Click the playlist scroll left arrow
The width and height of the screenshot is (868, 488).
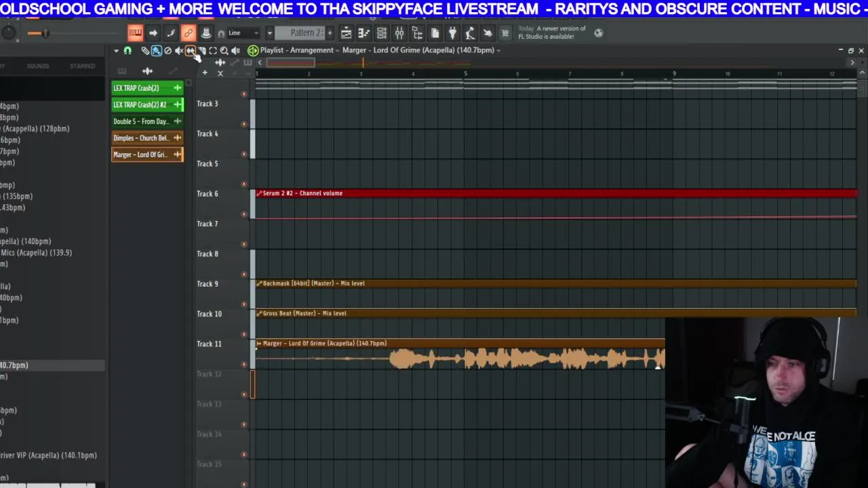tap(260, 62)
